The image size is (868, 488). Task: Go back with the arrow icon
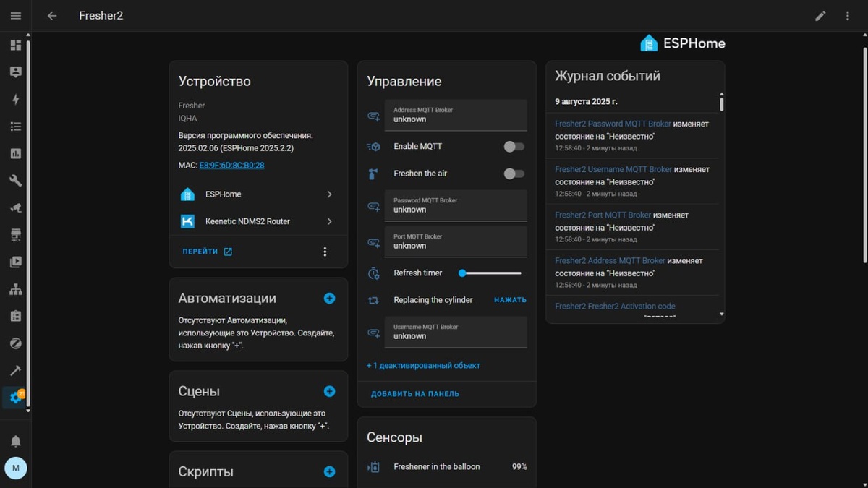[x=52, y=16]
